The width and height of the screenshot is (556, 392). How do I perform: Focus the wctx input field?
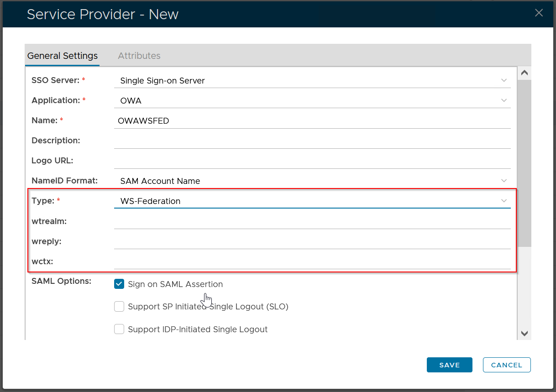312,261
